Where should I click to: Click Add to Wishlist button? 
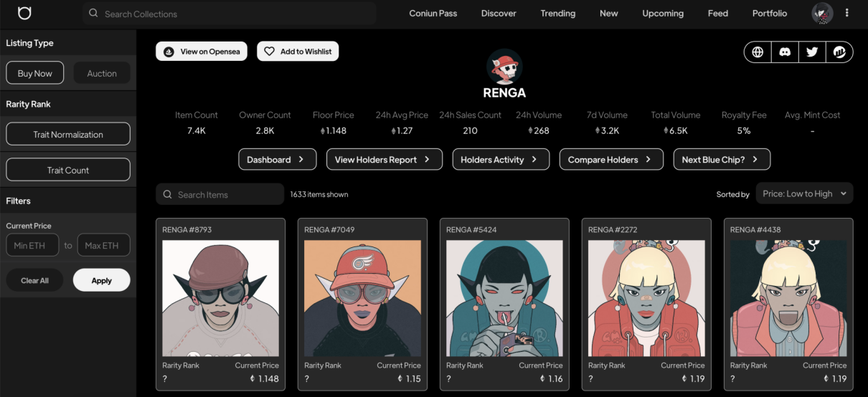click(x=298, y=52)
